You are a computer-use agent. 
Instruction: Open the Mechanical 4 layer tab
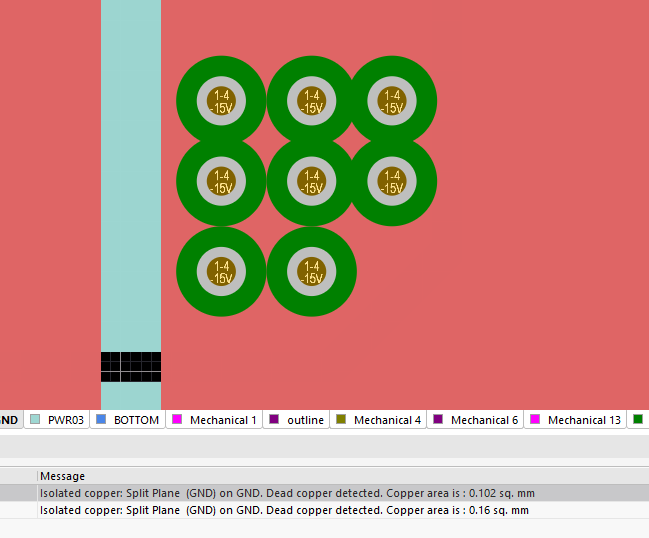pyautogui.click(x=378, y=420)
